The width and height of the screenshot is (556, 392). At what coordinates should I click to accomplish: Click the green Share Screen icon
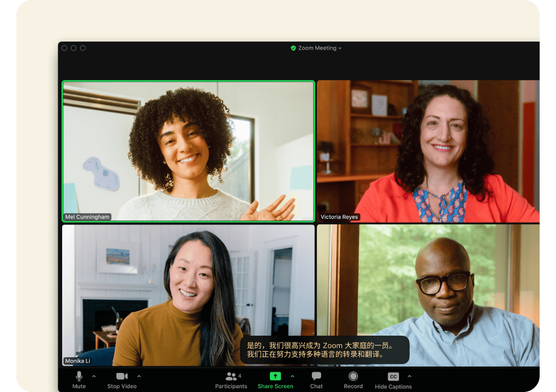point(275,376)
